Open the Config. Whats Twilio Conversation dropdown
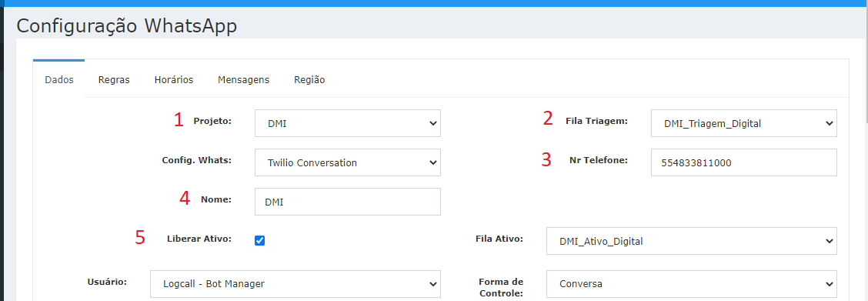Screen dimensions: 868x301 pyautogui.click(x=348, y=162)
